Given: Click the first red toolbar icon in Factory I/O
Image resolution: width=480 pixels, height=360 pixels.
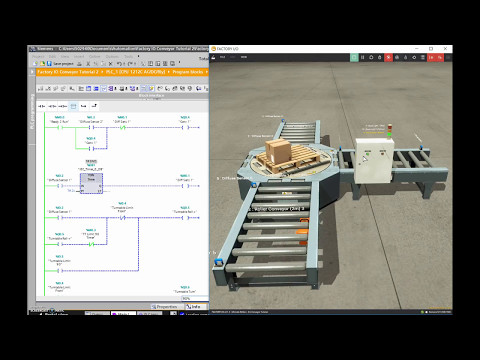Looking at the screenshot, I should pyautogui.click(x=388, y=57).
